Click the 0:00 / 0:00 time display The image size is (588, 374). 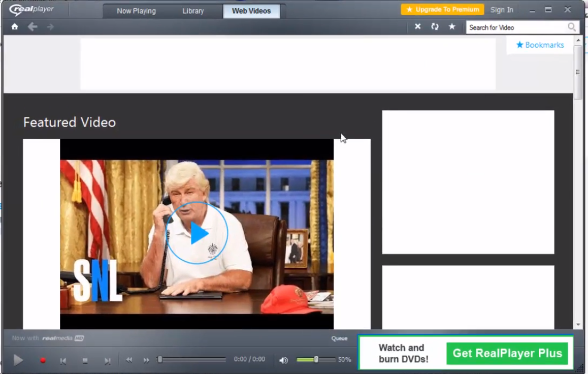point(249,359)
